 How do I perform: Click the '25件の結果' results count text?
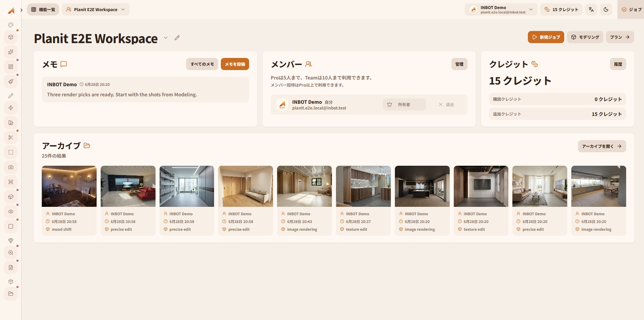click(x=54, y=156)
